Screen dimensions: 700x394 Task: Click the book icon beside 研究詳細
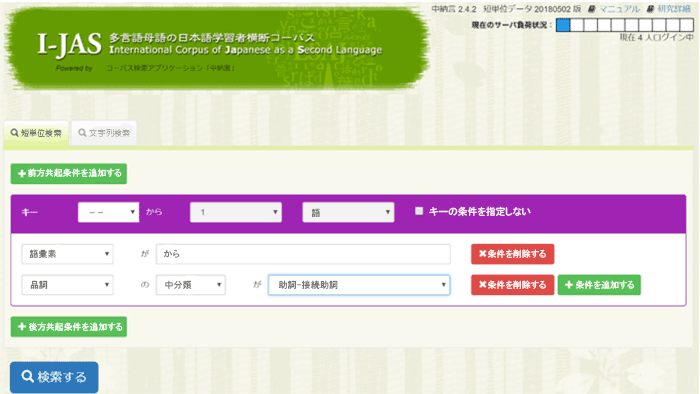point(650,9)
